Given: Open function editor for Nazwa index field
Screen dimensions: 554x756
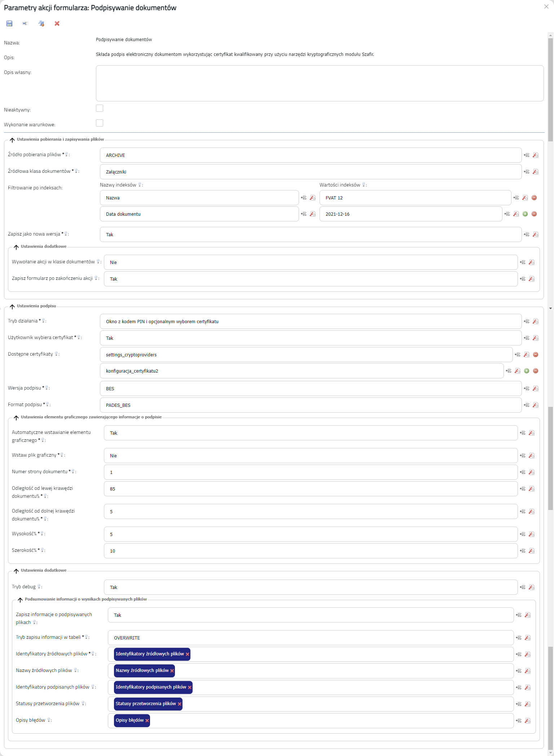Looking at the screenshot, I should (313, 198).
